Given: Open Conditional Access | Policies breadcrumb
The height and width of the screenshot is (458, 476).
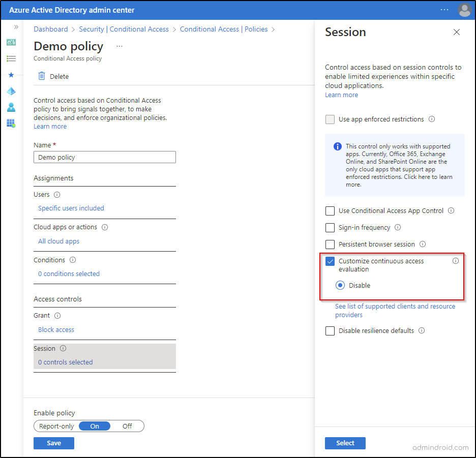Looking at the screenshot, I should [x=224, y=29].
